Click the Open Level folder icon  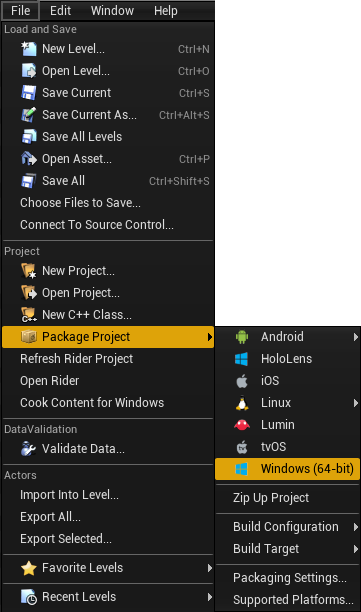pos(28,71)
